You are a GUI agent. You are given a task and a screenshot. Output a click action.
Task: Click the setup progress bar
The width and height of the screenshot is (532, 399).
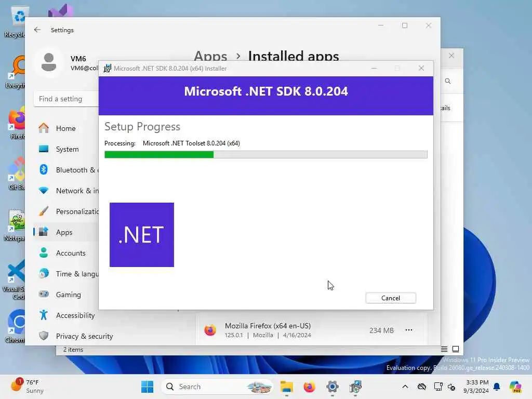pyautogui.click(x=265, y=155)
